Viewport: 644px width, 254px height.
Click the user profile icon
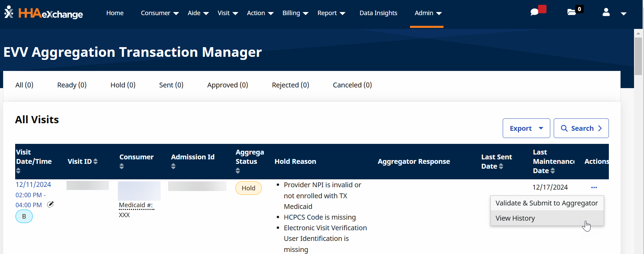(606, 13)
